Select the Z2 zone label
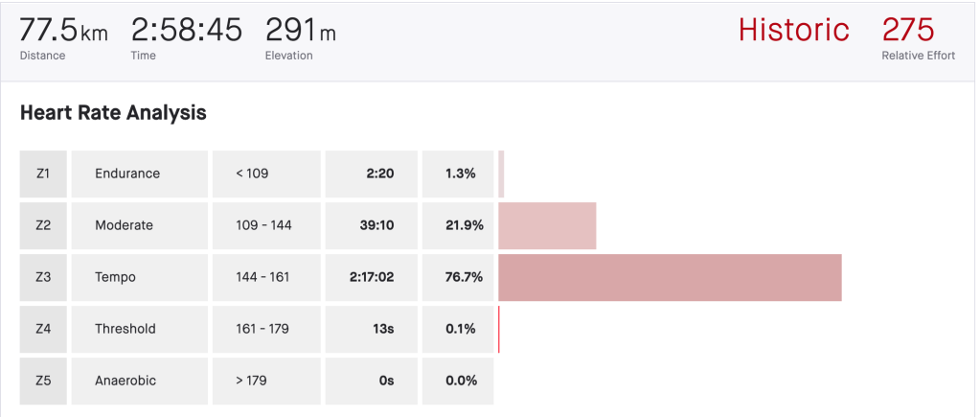The image size is (980, 417). pyautogui.click(x=43, y=225)
